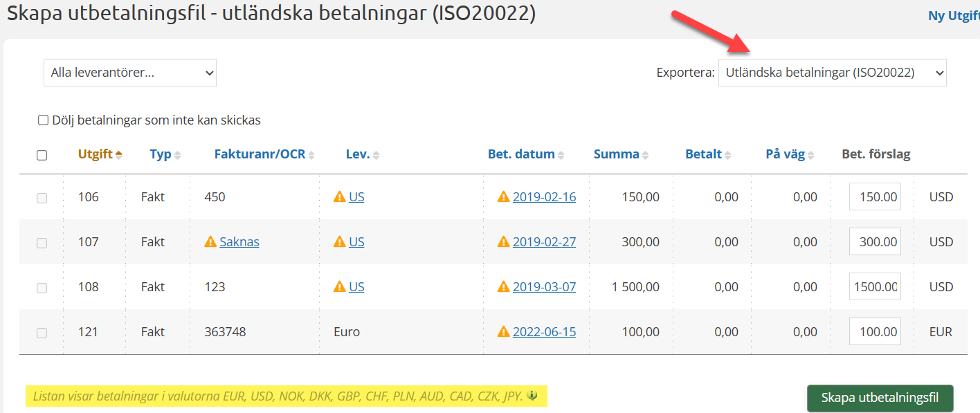Screen dimensions: 980x413
Task: Click the warning icon beside date 2019-02-16
Action: [x=503, y=197]
